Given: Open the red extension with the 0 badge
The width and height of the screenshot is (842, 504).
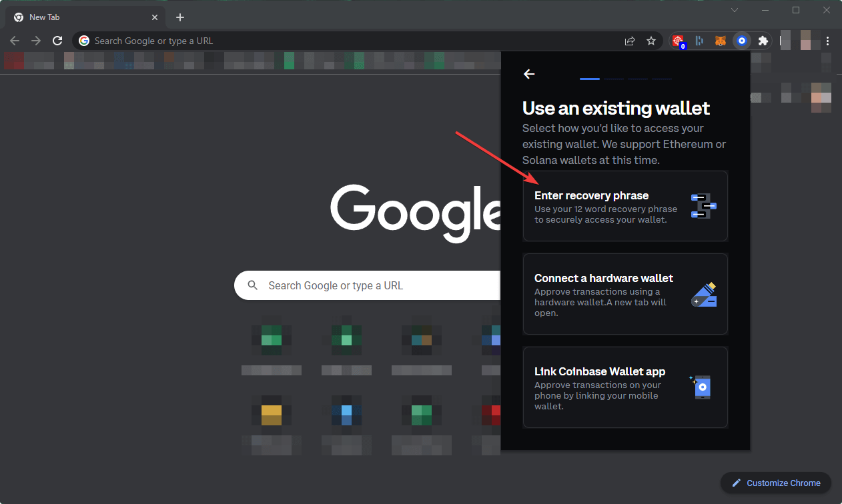Looking at the screenshot, I should pyautogui.click(x=679, y=41).
